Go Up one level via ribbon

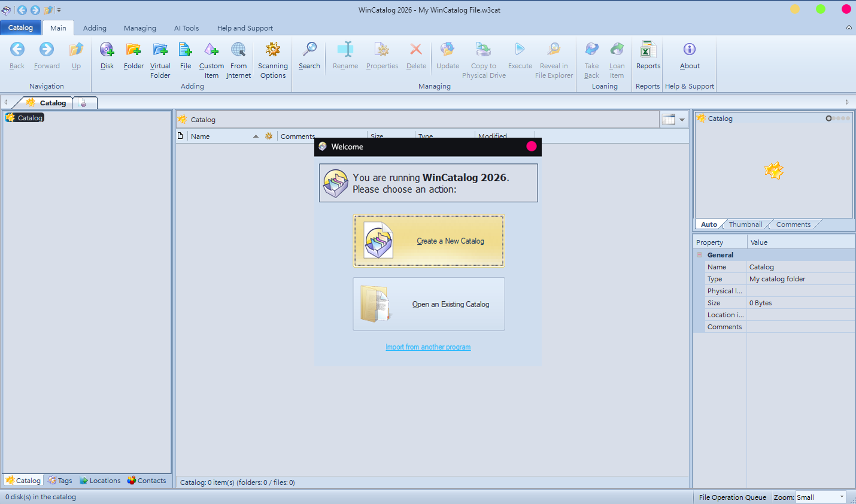click(x=76, y=56)
